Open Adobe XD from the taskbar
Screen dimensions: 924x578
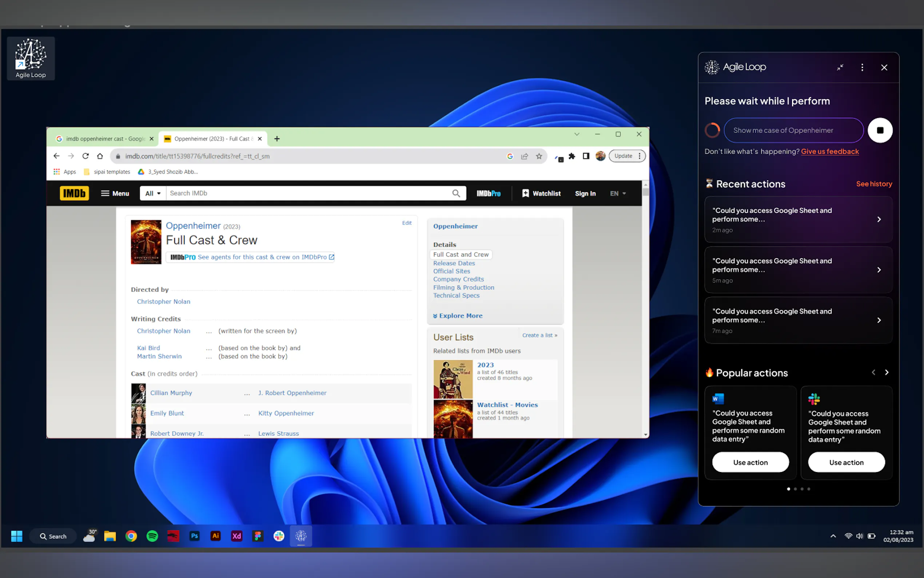click(236, 537)
